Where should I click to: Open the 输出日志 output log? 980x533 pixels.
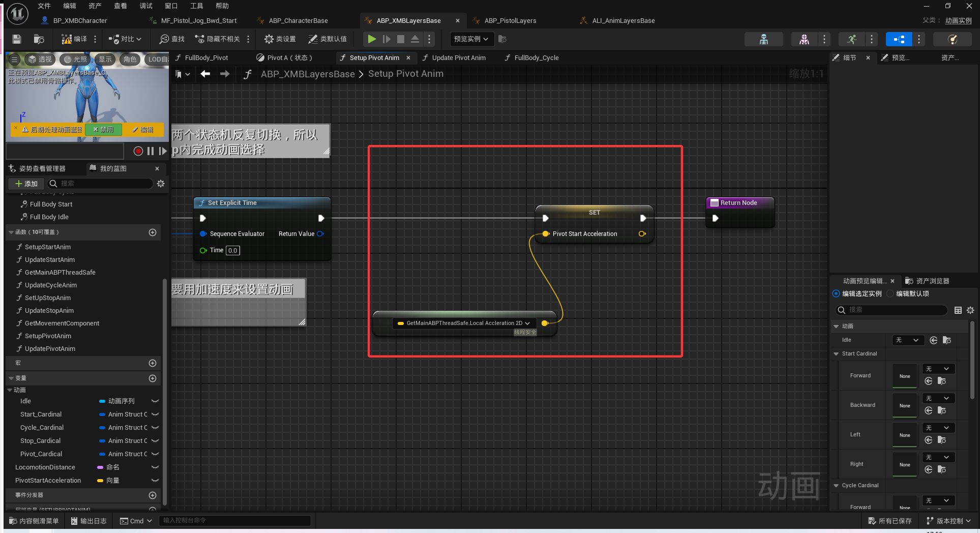point(89,521)
